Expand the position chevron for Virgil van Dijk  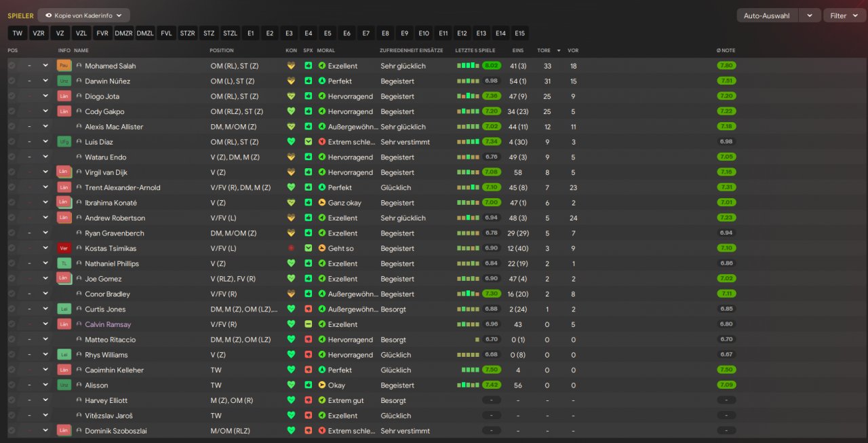click(45, 172)
